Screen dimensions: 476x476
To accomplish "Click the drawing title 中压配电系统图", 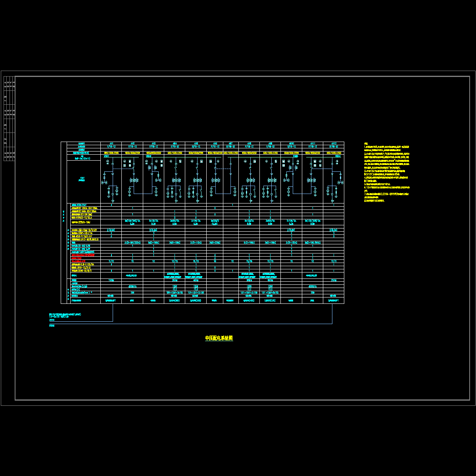I will click(x=219, y=338).
